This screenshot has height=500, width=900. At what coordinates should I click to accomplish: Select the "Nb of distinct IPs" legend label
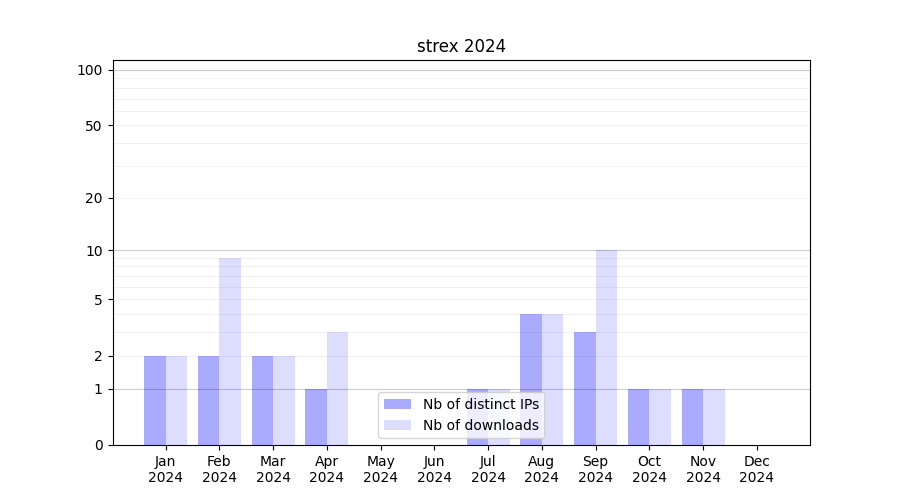(x=481, y=404)
